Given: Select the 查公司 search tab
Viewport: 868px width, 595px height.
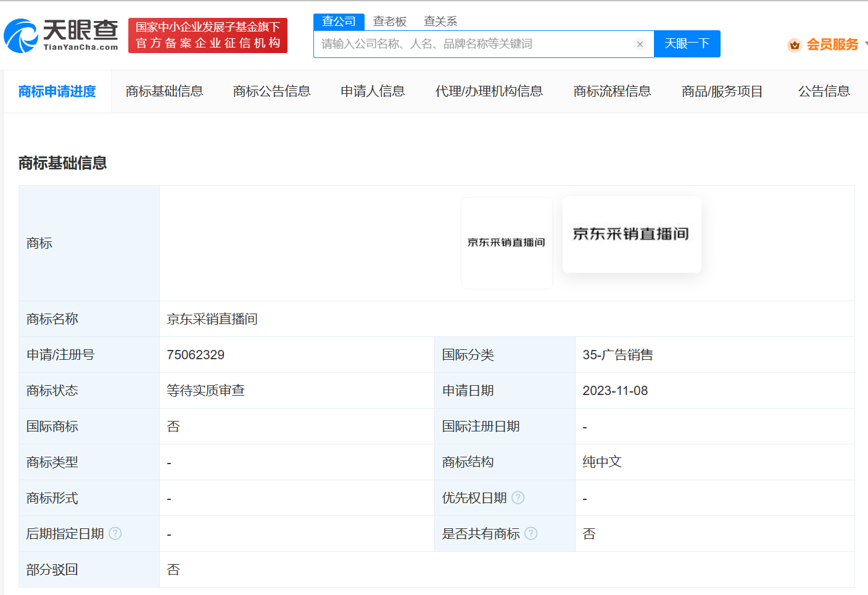Looking at the screenshot, I should 339,22.
